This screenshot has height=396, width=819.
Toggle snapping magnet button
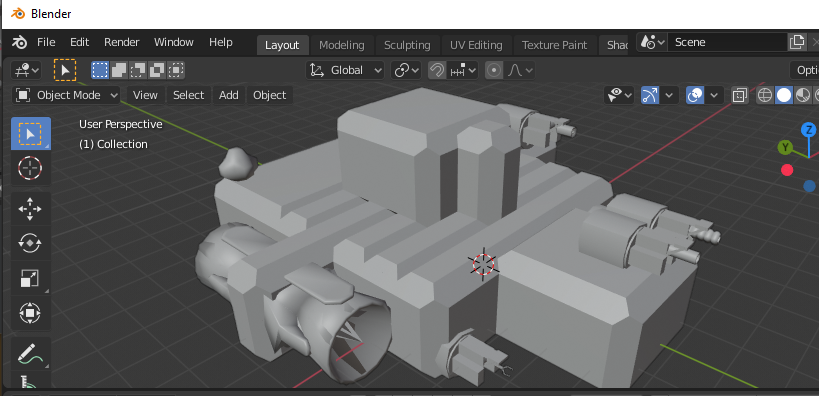437,70
